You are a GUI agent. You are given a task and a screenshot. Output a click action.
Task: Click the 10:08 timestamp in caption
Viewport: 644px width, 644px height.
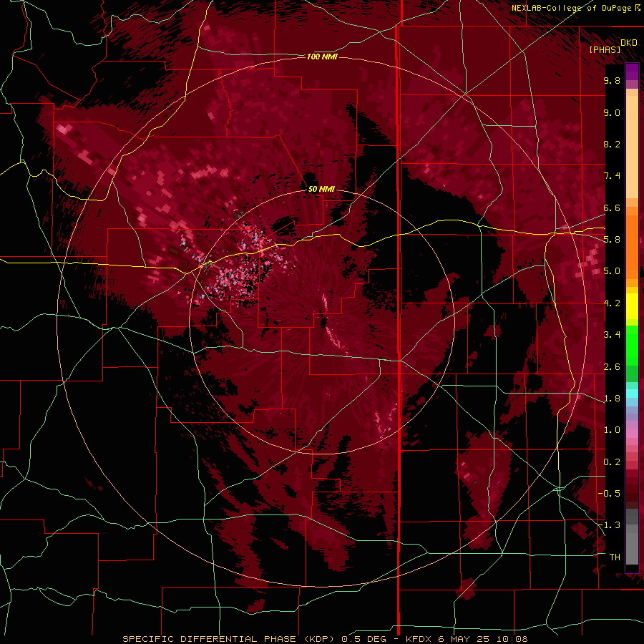click(x=511, y=639)
